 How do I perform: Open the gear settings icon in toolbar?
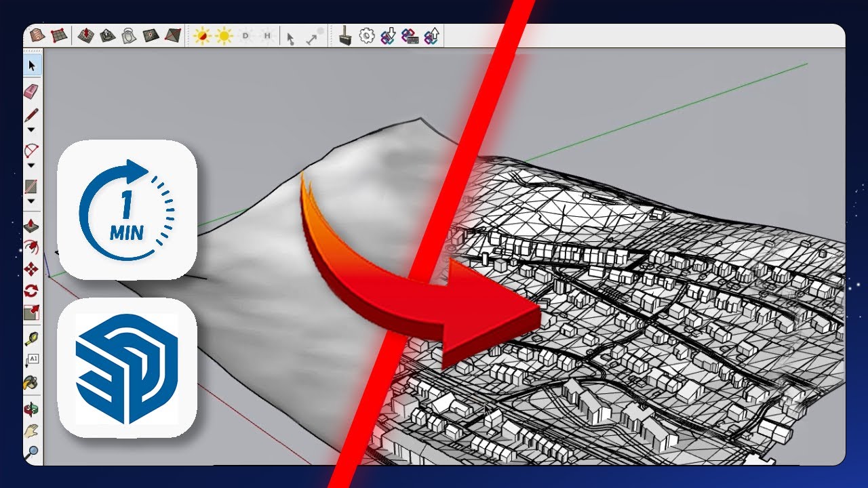coord(367,36)
